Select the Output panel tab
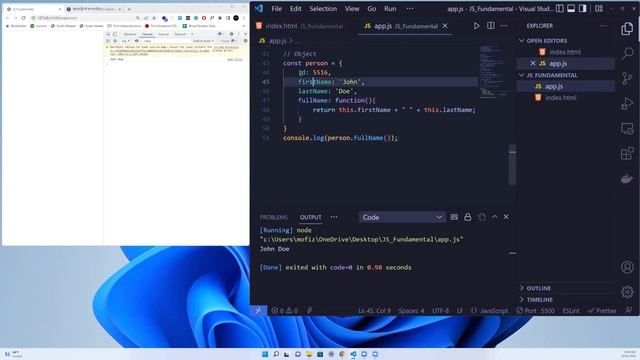This screenshot has width=640, height=360. click(x=311, y=217)
